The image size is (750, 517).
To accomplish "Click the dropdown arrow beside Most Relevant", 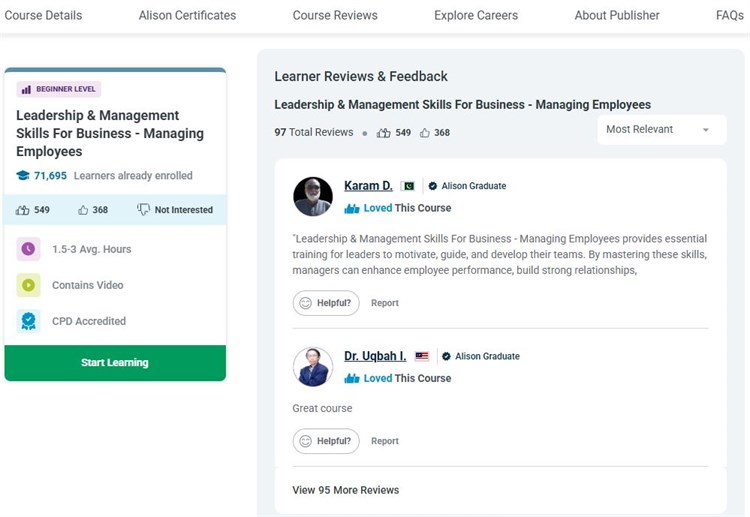I will pyautogui.click(x=706, y=130).
